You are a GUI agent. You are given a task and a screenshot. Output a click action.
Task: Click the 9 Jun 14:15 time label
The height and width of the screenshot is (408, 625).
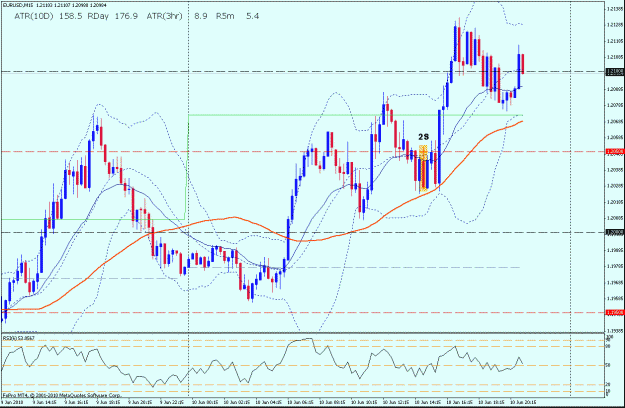pyautogui.click(x=44, y=402)
